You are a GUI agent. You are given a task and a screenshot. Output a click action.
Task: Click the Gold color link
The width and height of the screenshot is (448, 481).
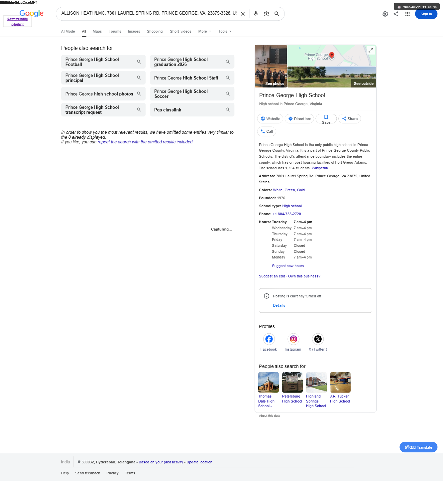(301, 190)
